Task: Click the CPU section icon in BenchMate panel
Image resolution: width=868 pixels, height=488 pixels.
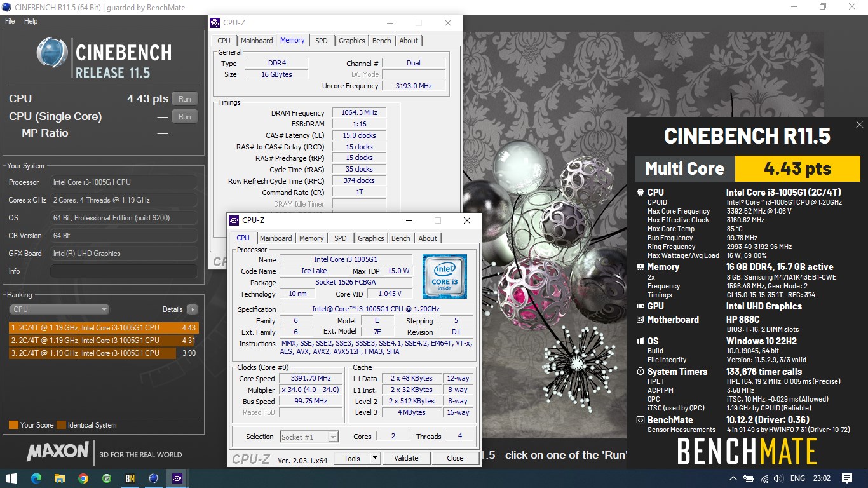Action: point(640,192)
